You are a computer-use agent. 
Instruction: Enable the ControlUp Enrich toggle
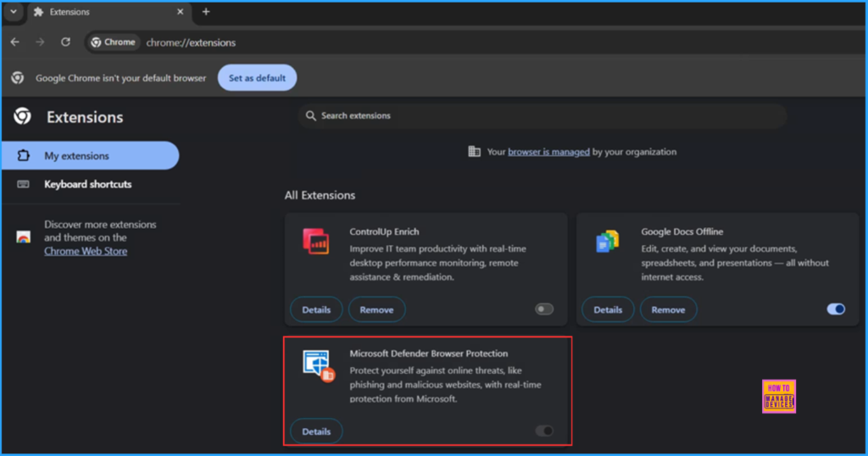click(x=544, y=309)
